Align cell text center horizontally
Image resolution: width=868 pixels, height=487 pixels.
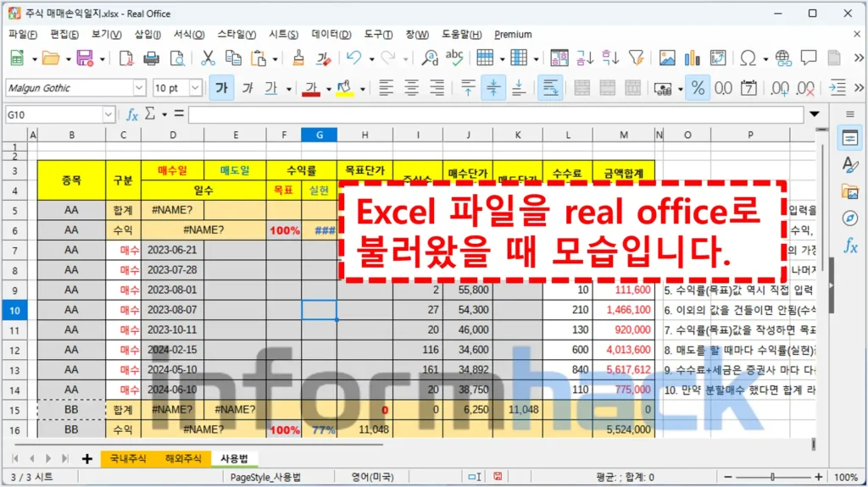click(x=411, y=88)
